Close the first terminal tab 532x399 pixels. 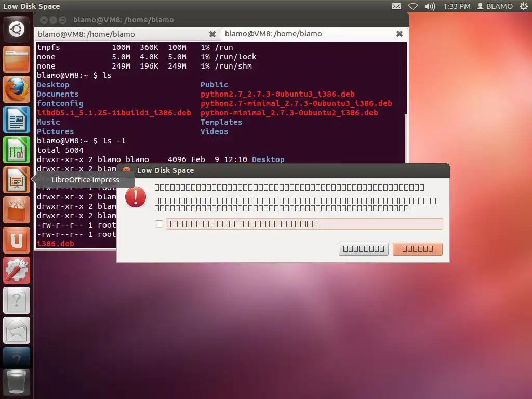point(212,34)
